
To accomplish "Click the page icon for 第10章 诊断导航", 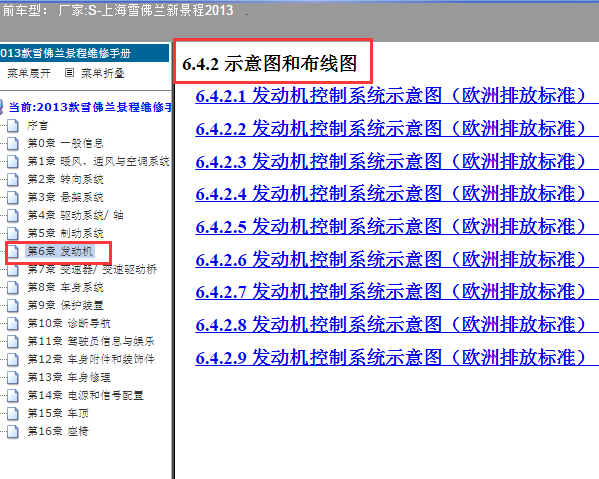I will click(x=13, y=323).
